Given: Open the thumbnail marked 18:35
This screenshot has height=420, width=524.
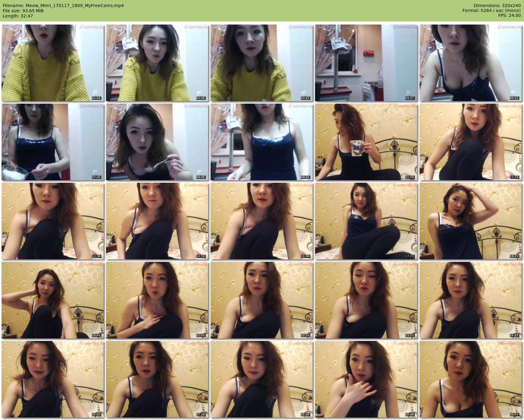Looking at the screenshot, I should coord(471,221).
